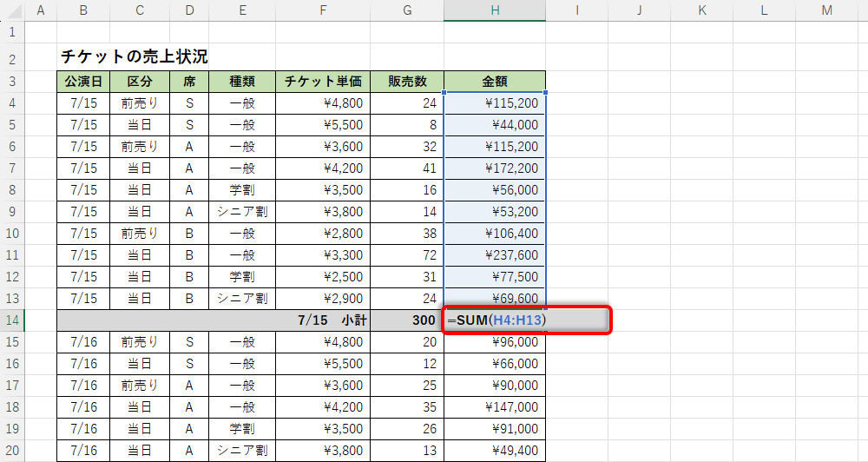Image resolution: width=868 pixels, height=462 pixels.
Task: Select cell with ¥147,000
Action: [495, 407]
